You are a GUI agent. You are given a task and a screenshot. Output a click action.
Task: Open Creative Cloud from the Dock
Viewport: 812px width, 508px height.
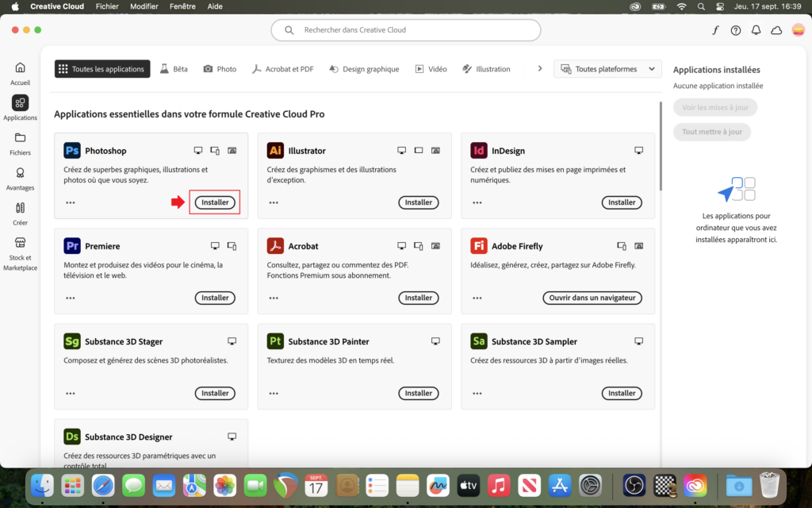pos(695,486)
